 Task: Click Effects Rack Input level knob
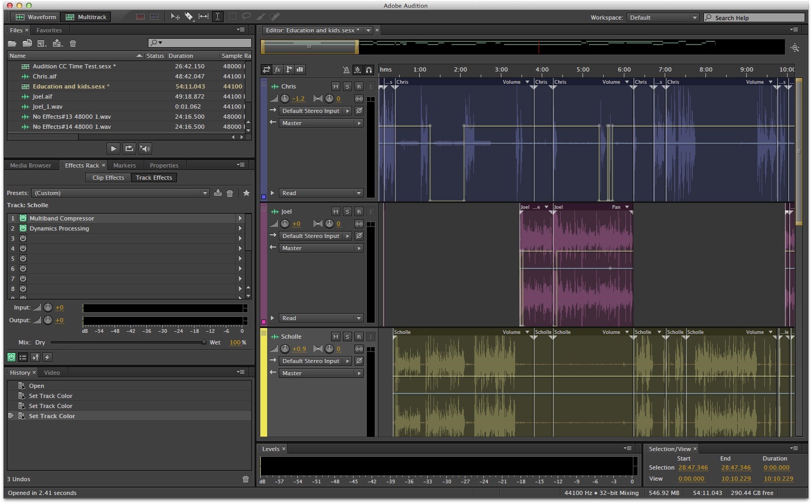click(48, 307)
